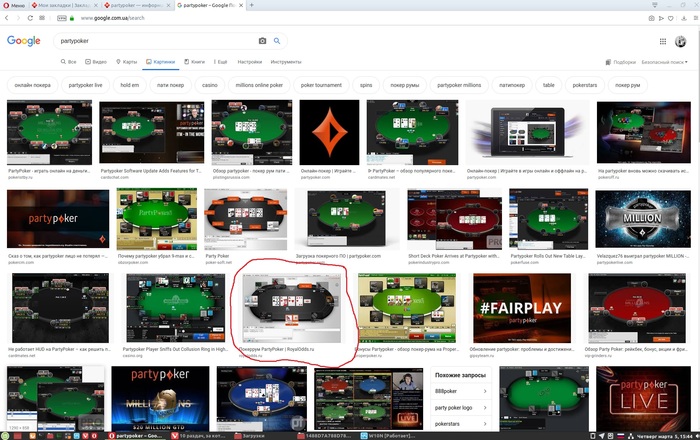Viewport: 700px width, 440px height.
Task: Search by image with camera icon in search box
Action: pos(262,41)
